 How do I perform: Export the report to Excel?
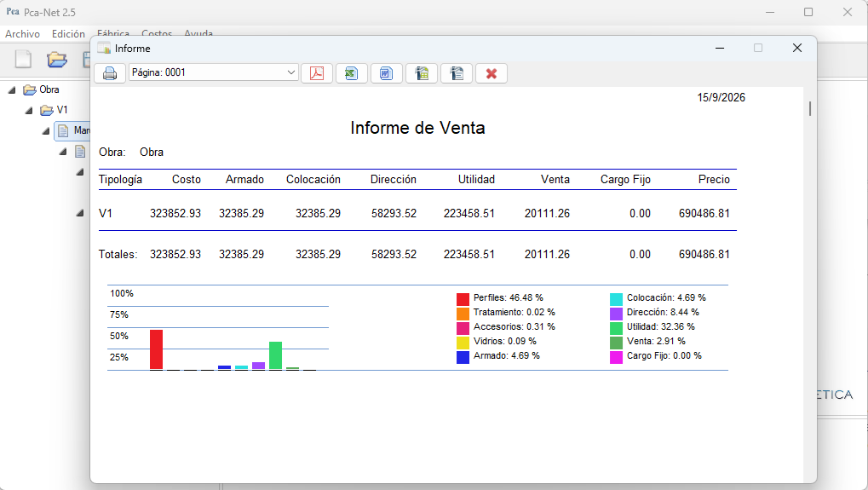[x=352, y=73]
